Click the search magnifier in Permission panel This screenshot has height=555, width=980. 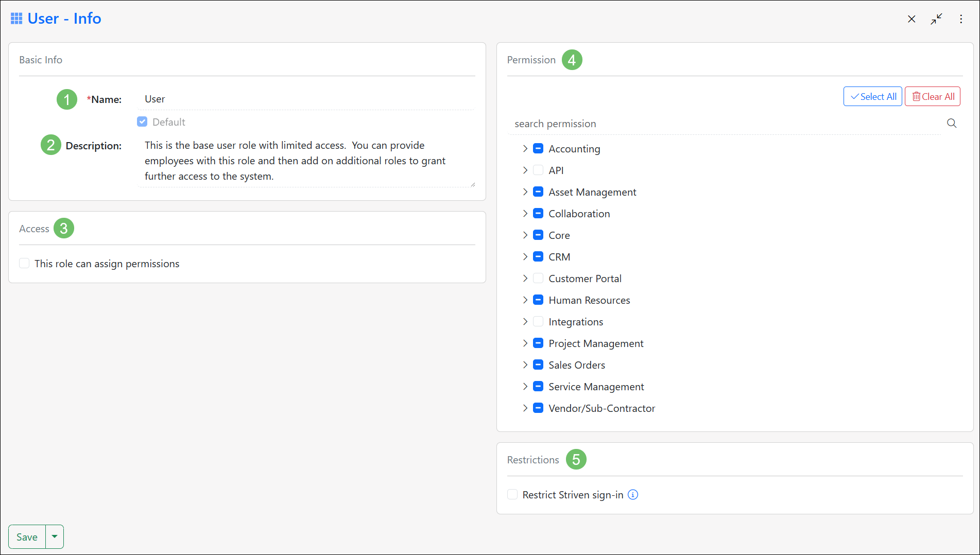(951, 123)
